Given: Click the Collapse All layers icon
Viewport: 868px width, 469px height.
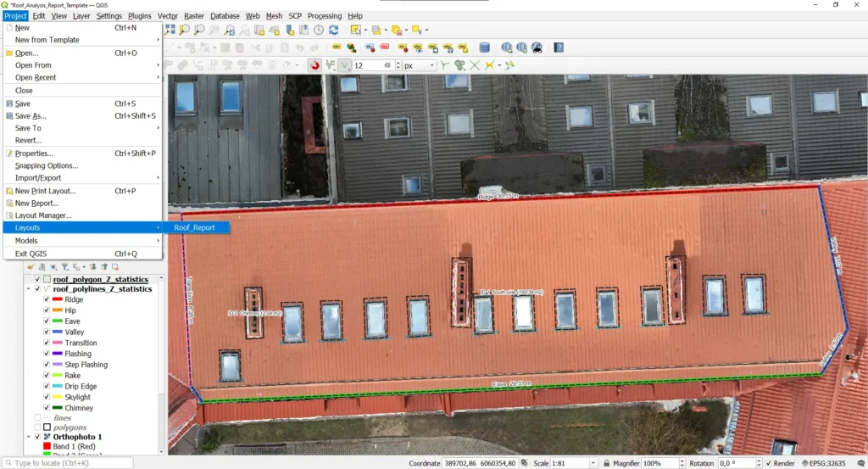Looking at the screenshot, I should (x=103, y=267).
